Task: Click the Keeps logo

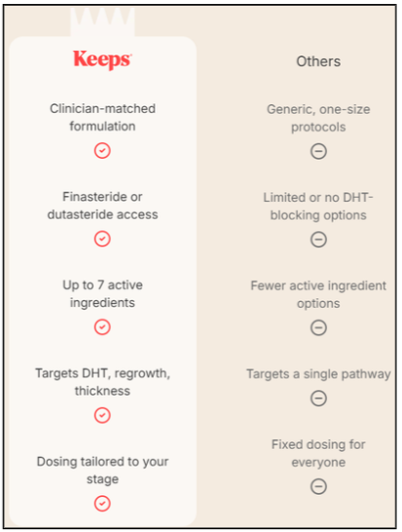Action: pyautogui.click(x=102, y=60)
